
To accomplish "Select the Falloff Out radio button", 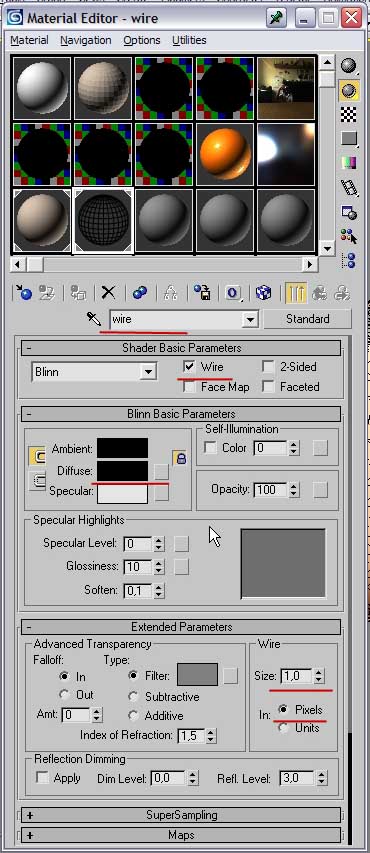I will [65, 695].
